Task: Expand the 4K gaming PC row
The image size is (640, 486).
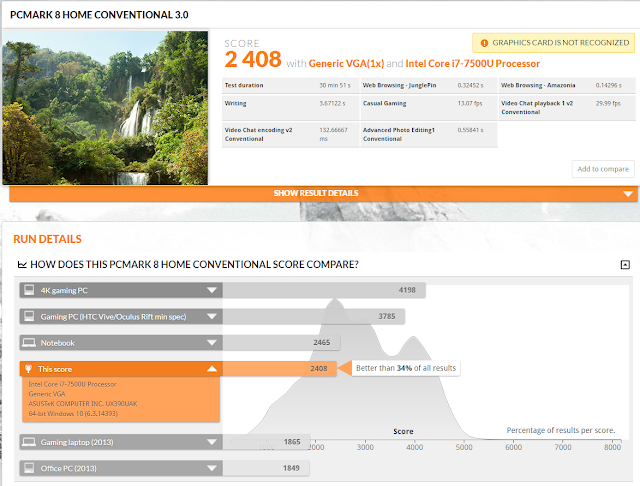Action: [121, 290]
